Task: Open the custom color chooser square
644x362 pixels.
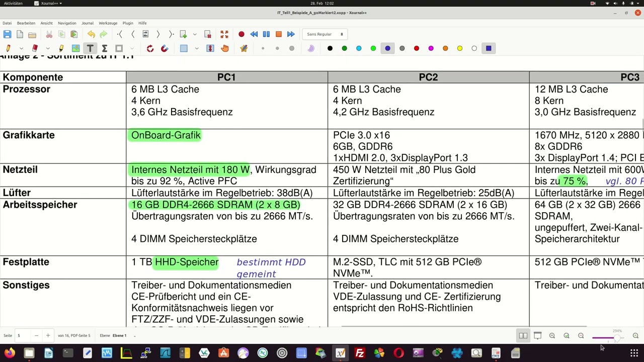Action: pos(489,48)
